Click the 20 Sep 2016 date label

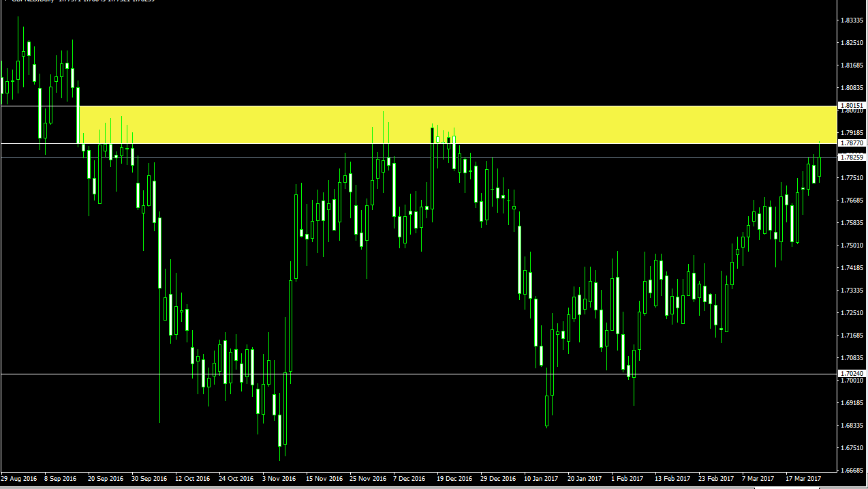(x=106, y=479)
